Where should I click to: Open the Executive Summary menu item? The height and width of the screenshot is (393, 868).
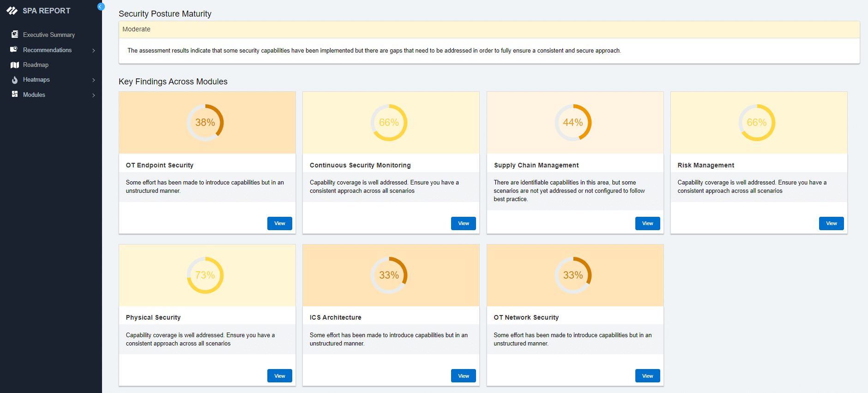point(48,35)
